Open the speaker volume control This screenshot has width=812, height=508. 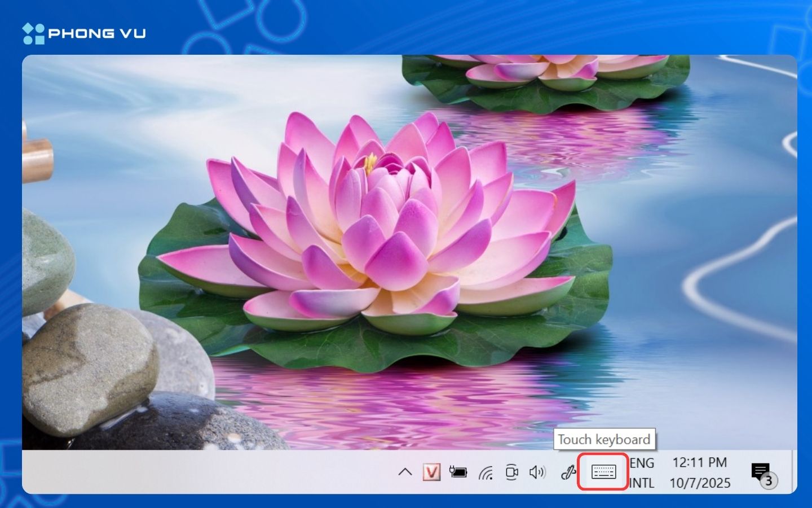pyautogui.click(x=537, y=472)
